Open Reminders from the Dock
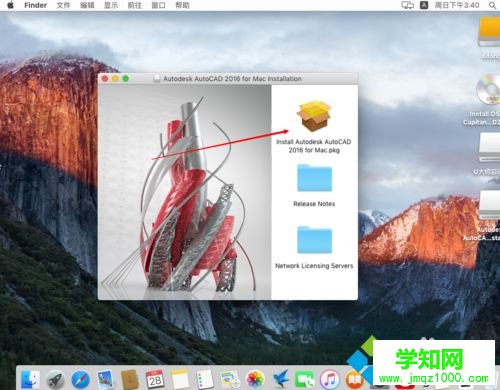 coord(204,379)
